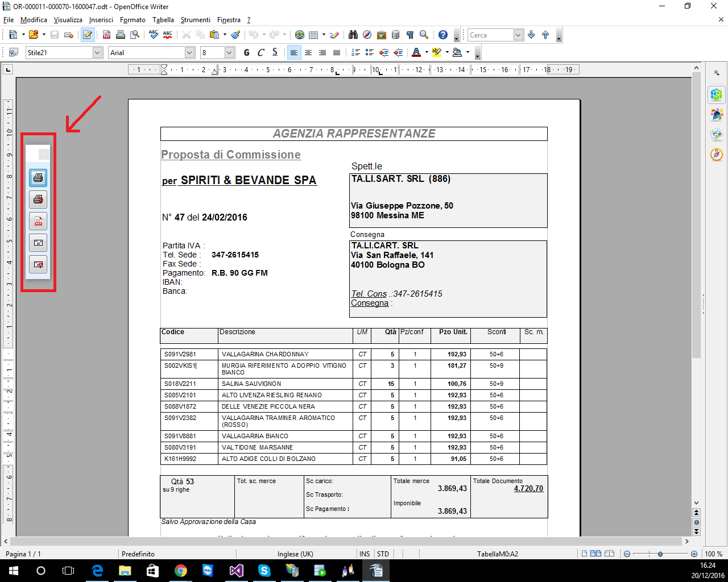Click the Zoom magnifier icon
The width and height of the screenshot is (728, 582).
tap(424, 35)
